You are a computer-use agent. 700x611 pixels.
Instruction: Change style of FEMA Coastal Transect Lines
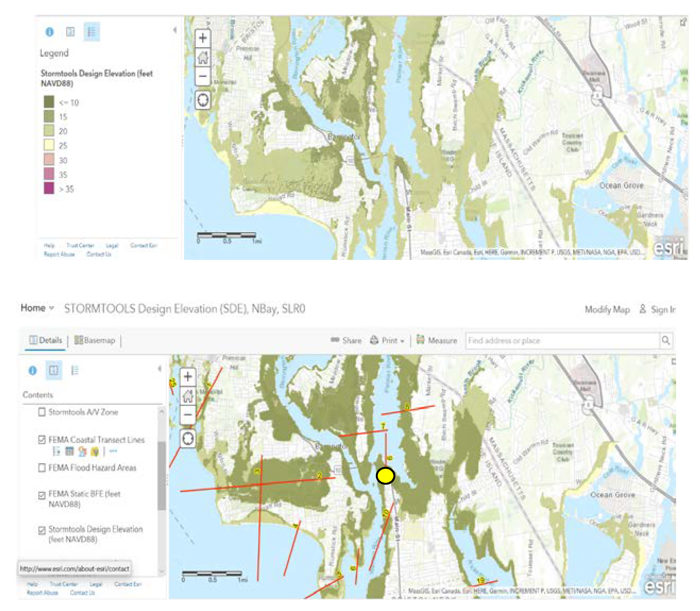82,451
